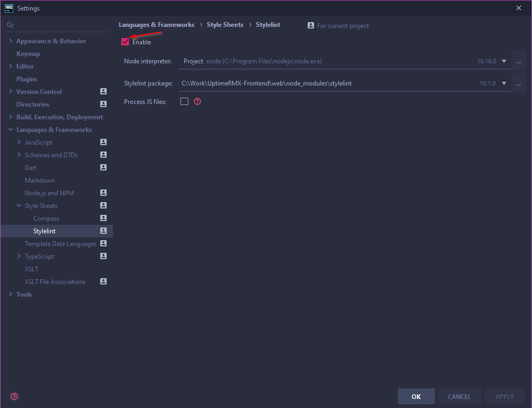
Task: Click the project icon beside Template Data Languages
Action: 103,243
